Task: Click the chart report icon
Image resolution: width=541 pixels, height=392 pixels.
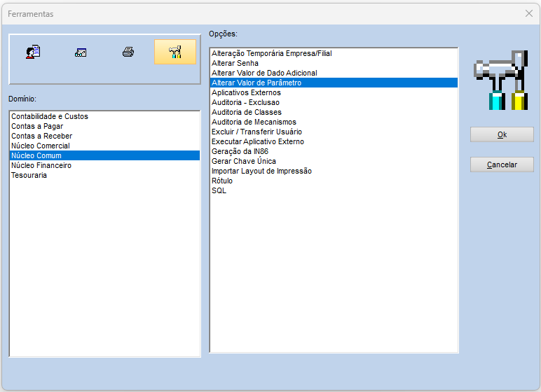Action: point(81,52)
